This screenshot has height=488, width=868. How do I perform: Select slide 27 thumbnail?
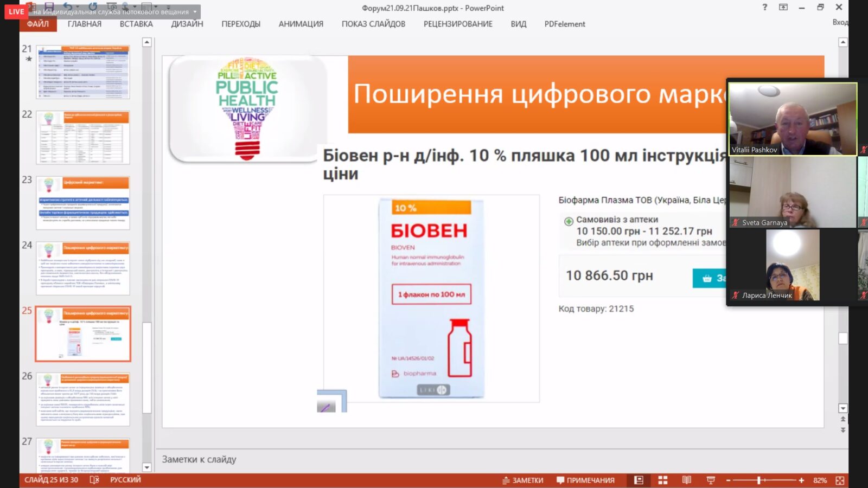[x=83, y=455]
